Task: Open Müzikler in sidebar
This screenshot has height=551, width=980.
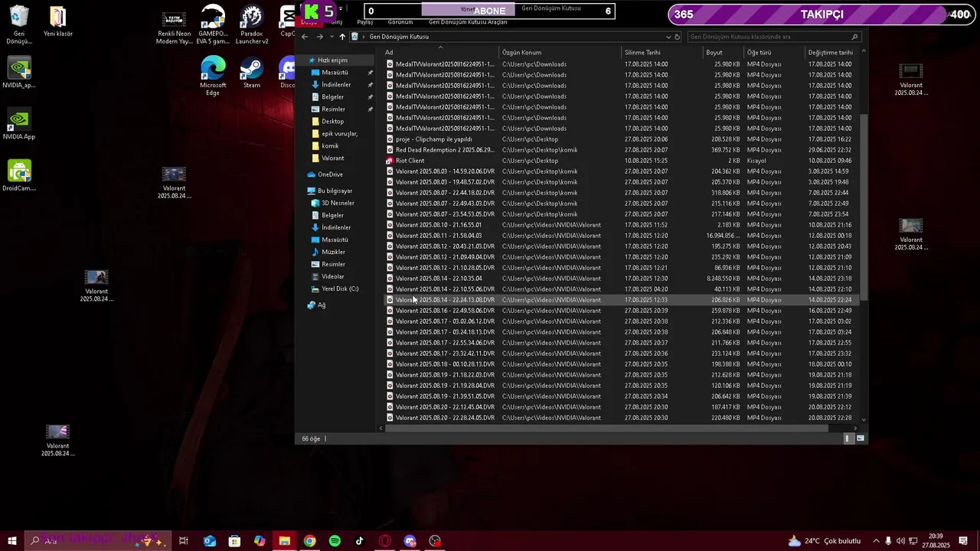Action: [333, 252]
